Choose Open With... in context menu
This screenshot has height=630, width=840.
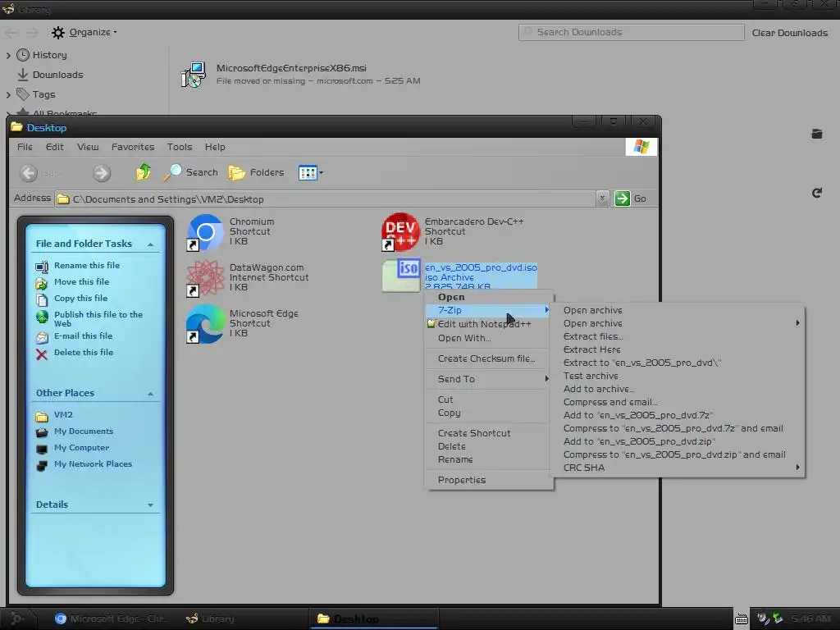tap(488, 338)
